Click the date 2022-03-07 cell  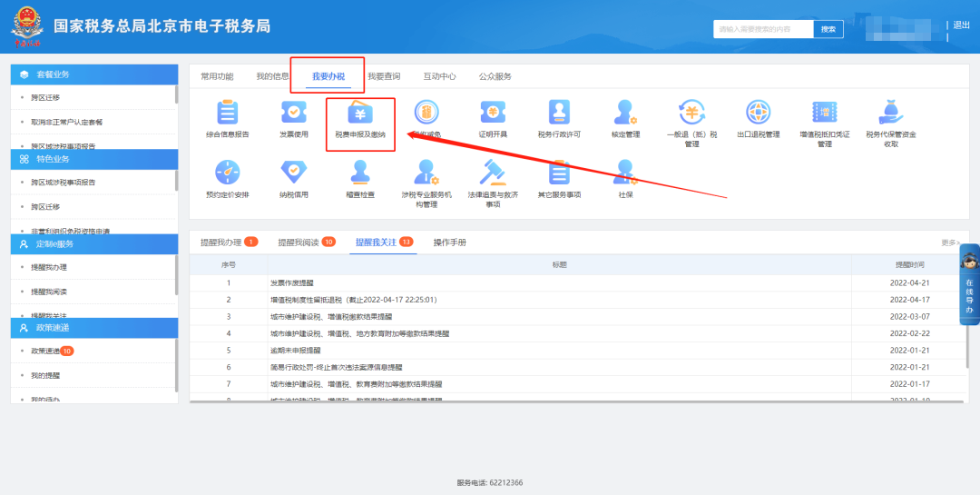909,317
